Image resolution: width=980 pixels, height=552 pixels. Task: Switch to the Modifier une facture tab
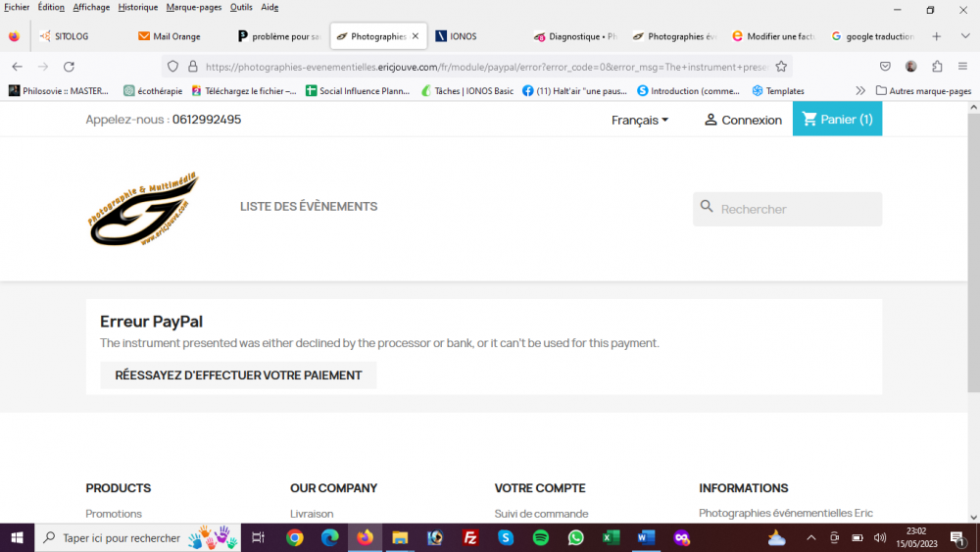click(x=774, y=36)
